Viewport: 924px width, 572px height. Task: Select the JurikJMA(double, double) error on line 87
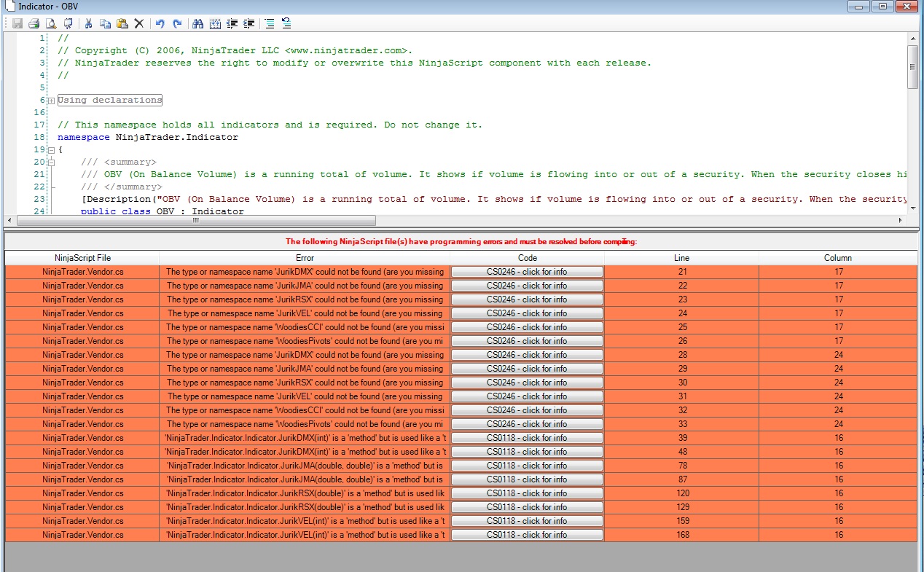305,479
